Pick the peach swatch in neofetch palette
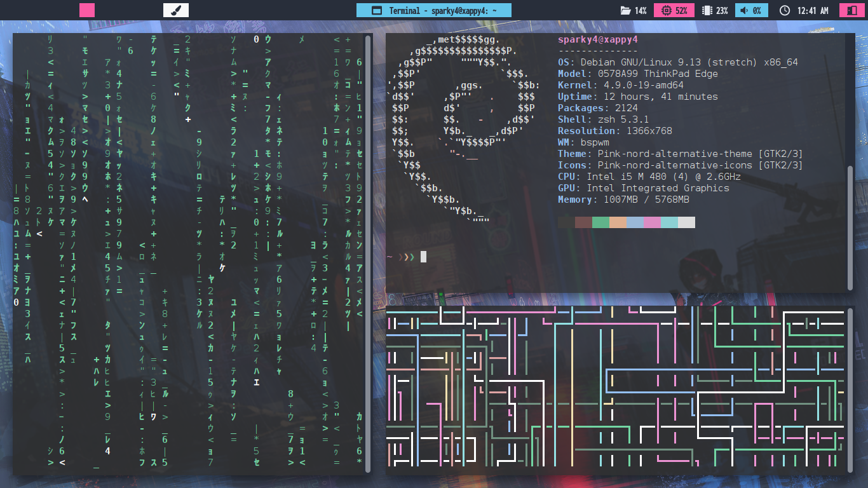 pyautogui.click(x=618, y=222)
